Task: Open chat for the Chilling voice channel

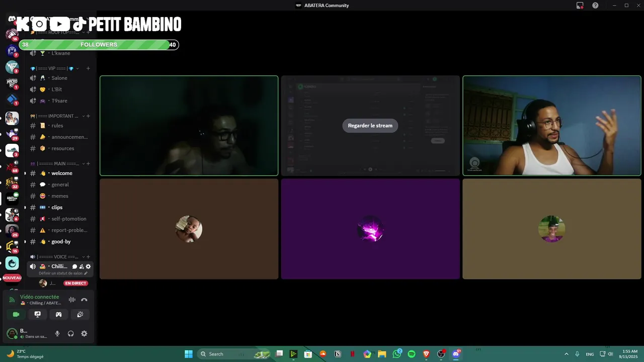Action: (x=74, y=266)
